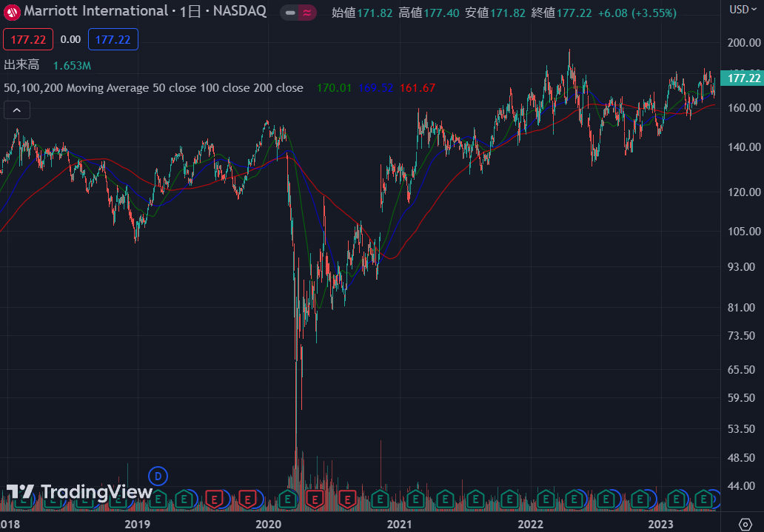Open the TradingView logo link
The height and width of the screenshot is (532, 764).
tap(79, 492)
